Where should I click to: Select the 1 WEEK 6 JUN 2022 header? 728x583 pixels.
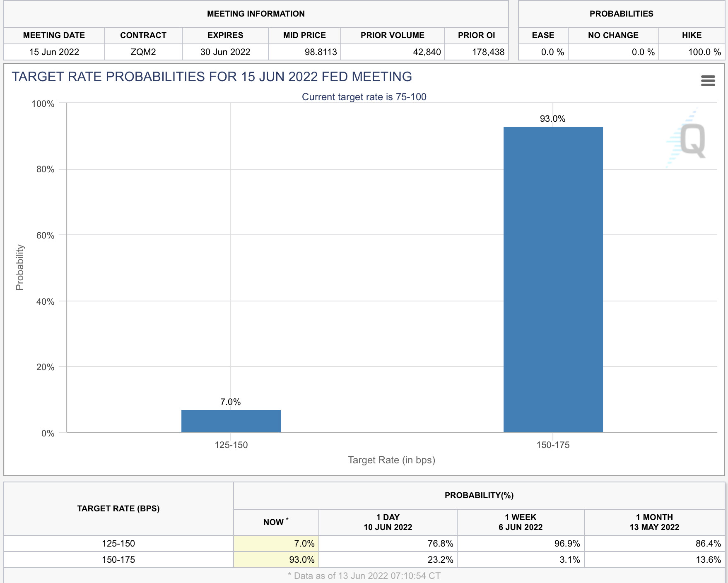point(521,522)
